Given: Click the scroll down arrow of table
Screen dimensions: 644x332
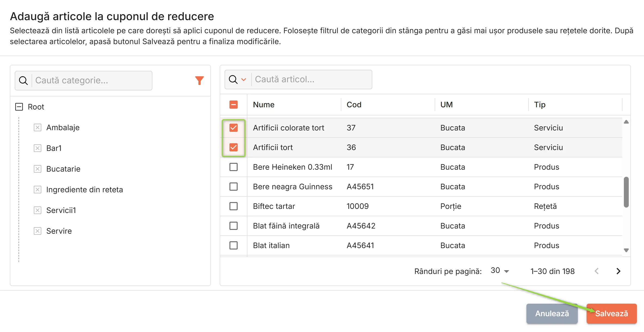Looking at the screenshot, I should coord(626,250).
